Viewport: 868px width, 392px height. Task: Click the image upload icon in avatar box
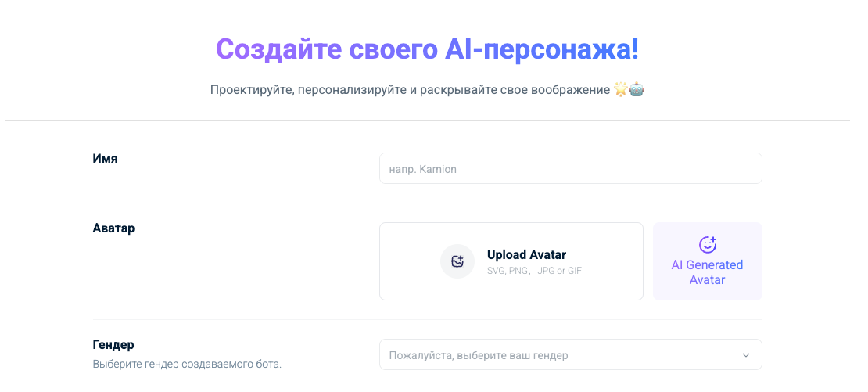(x=457, y=261)
